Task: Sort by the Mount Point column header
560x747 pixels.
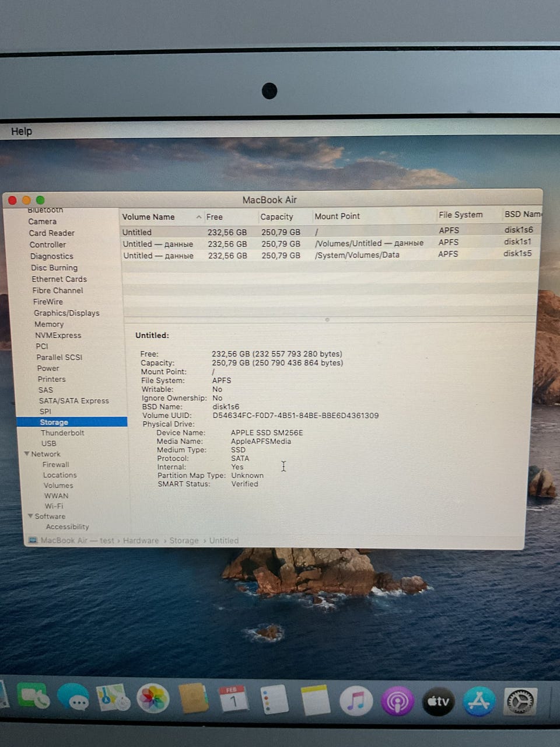Action: (337, 216)
